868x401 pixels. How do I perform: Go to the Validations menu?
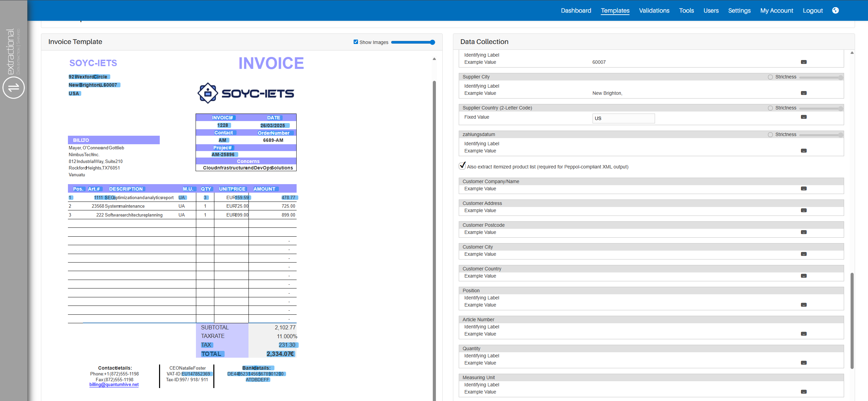(654, 11)
